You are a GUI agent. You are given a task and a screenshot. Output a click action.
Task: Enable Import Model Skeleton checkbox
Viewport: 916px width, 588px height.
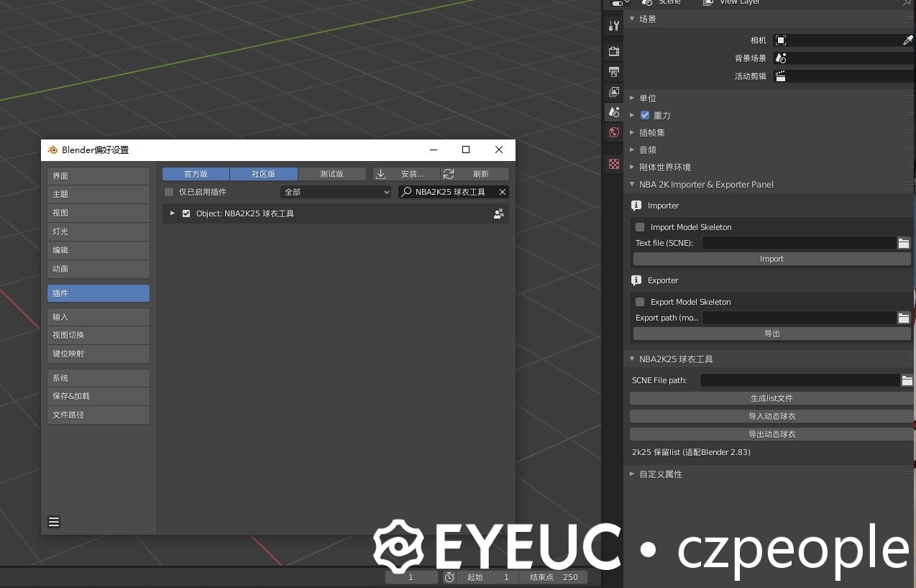640,227
